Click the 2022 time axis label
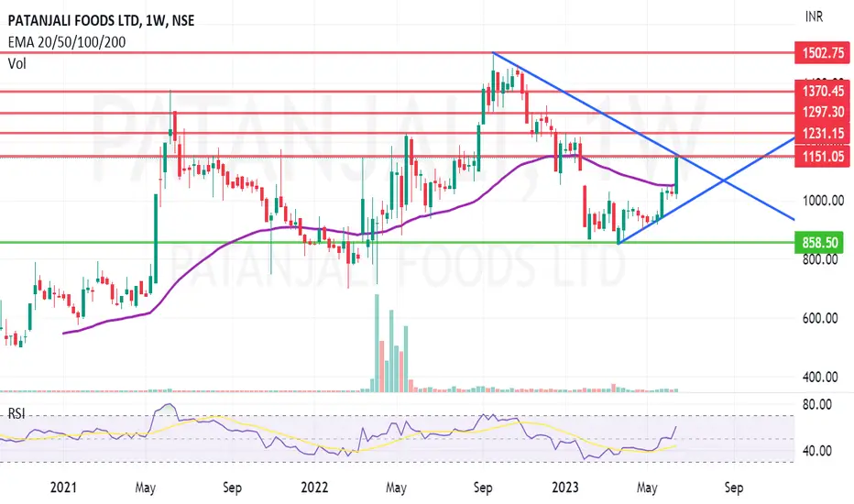 pyautogui.click(x=314, y=488)
